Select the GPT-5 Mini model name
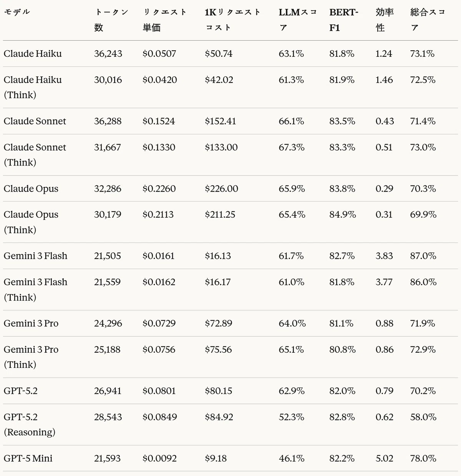 point(28,458)
